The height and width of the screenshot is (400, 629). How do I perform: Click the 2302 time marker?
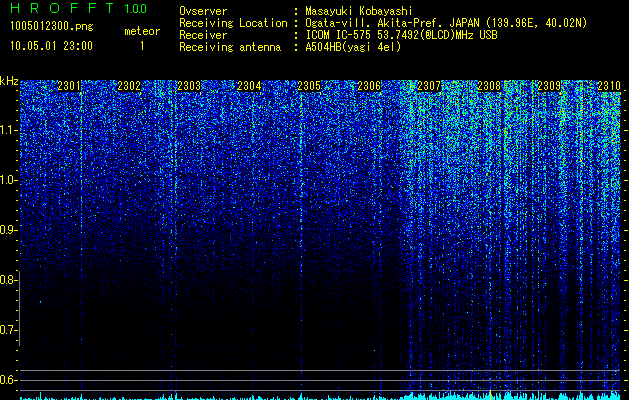point(129,86)
